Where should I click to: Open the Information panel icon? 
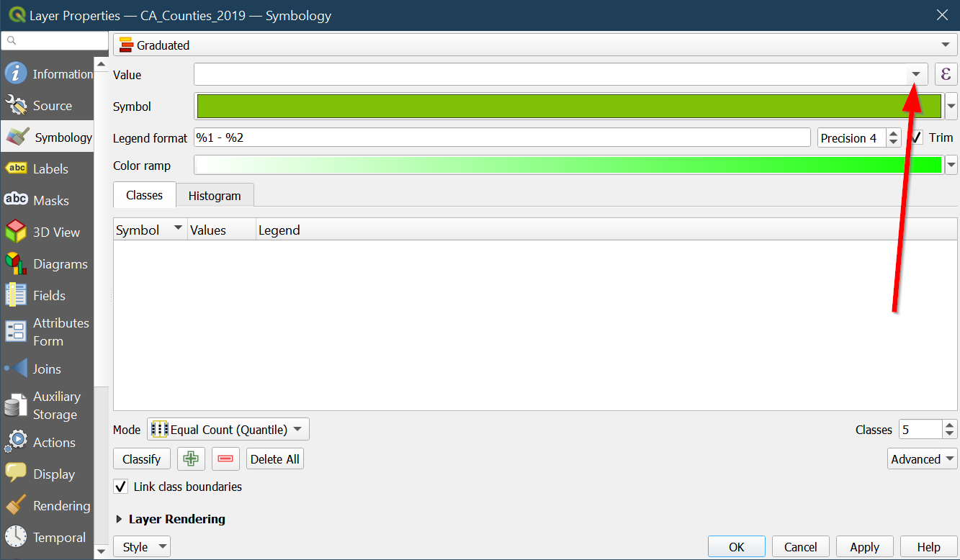click(16, 73)
